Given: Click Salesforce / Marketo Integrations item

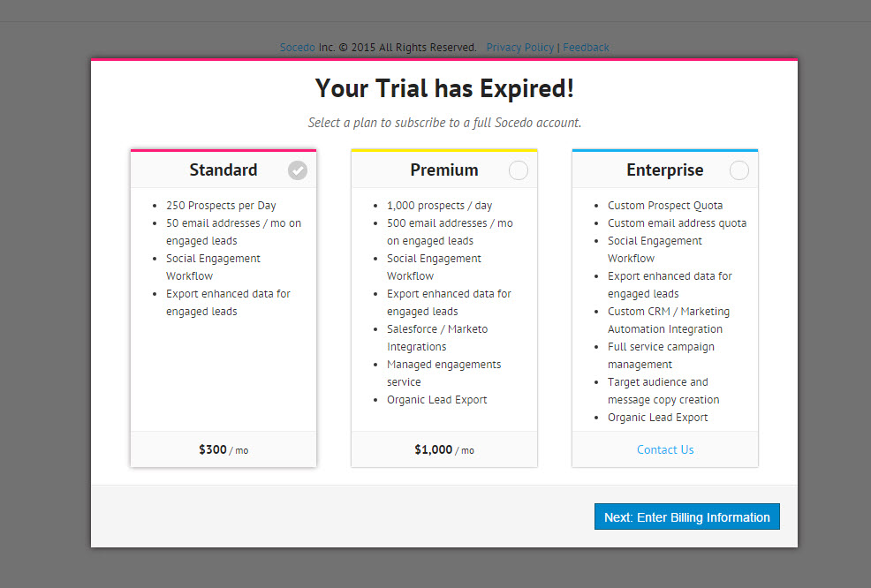Looking at the screenshot, I should (437, 337).
